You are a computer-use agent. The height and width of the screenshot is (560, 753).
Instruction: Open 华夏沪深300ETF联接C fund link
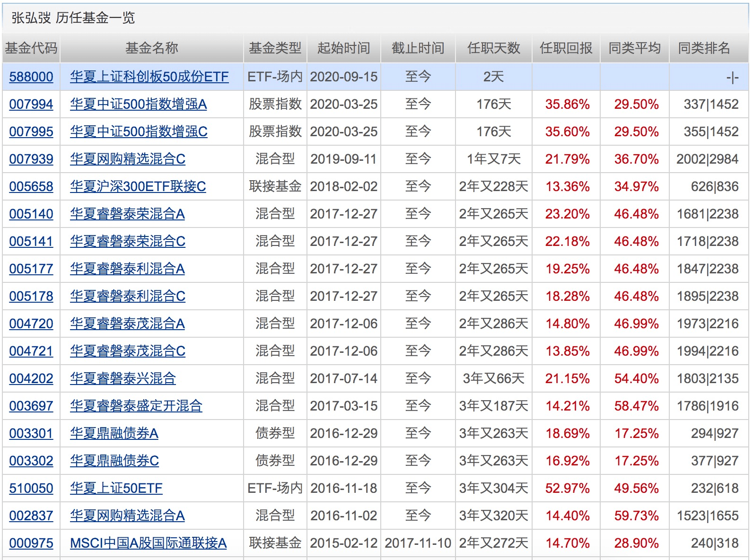point(138,186)
